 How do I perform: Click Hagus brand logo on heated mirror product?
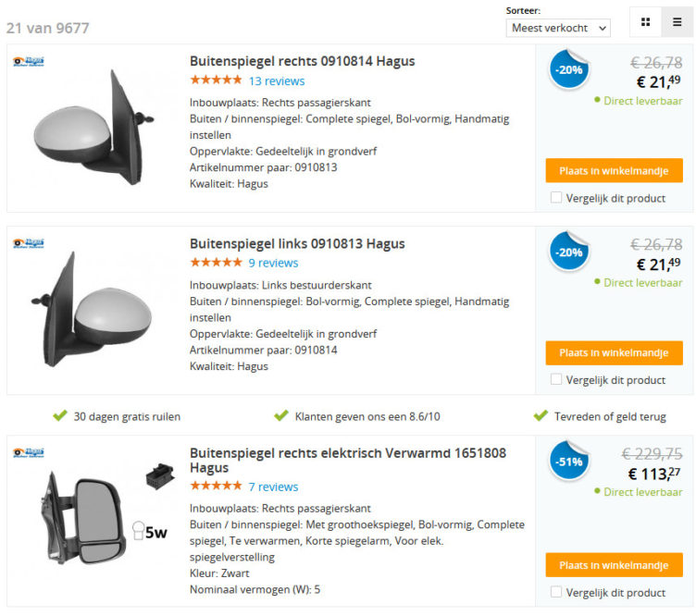click(x=29, y=453)
